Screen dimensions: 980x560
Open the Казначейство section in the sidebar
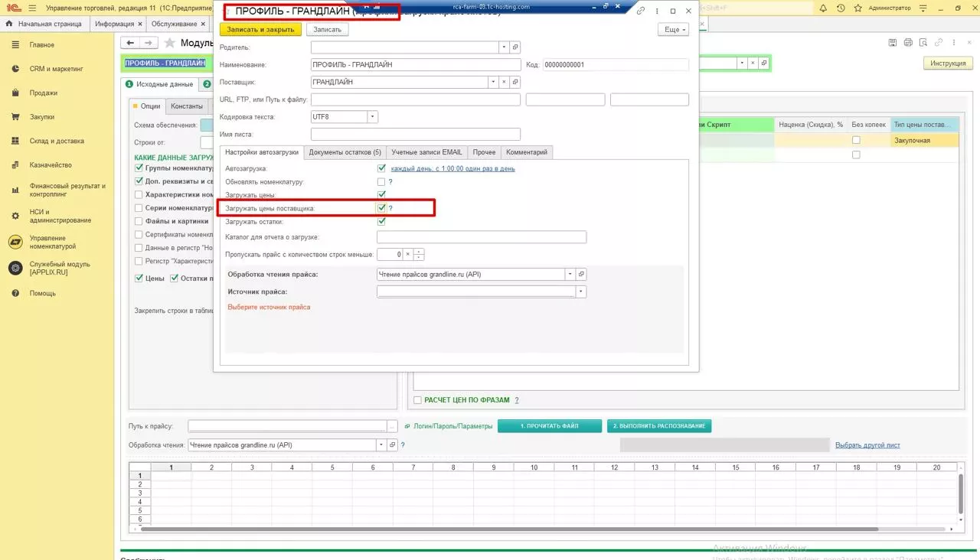[x=51, y=165]
